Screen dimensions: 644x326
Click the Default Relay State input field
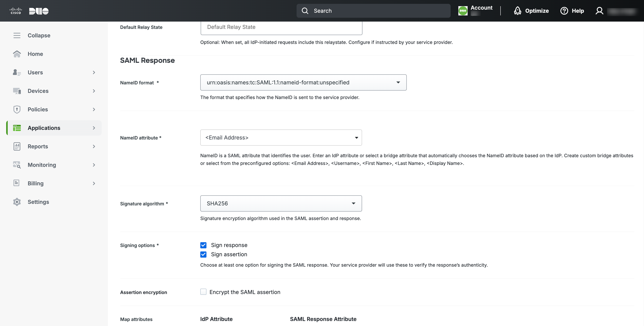pos(281,27)
